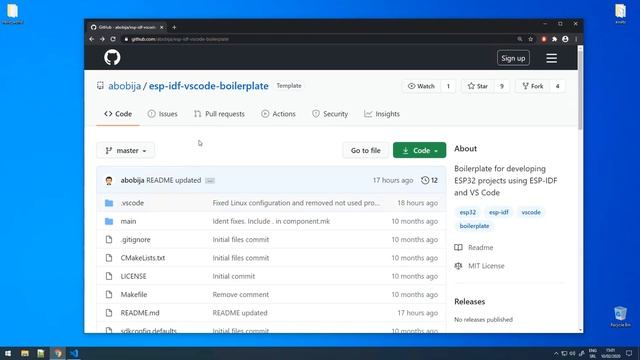Viewport: 640px width, 360px height.
Task: Open the .vscode folder
Action: (132, 203)
